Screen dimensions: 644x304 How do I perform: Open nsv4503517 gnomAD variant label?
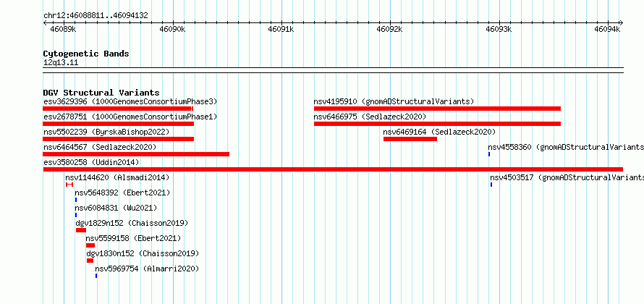[x=567, y=177]
